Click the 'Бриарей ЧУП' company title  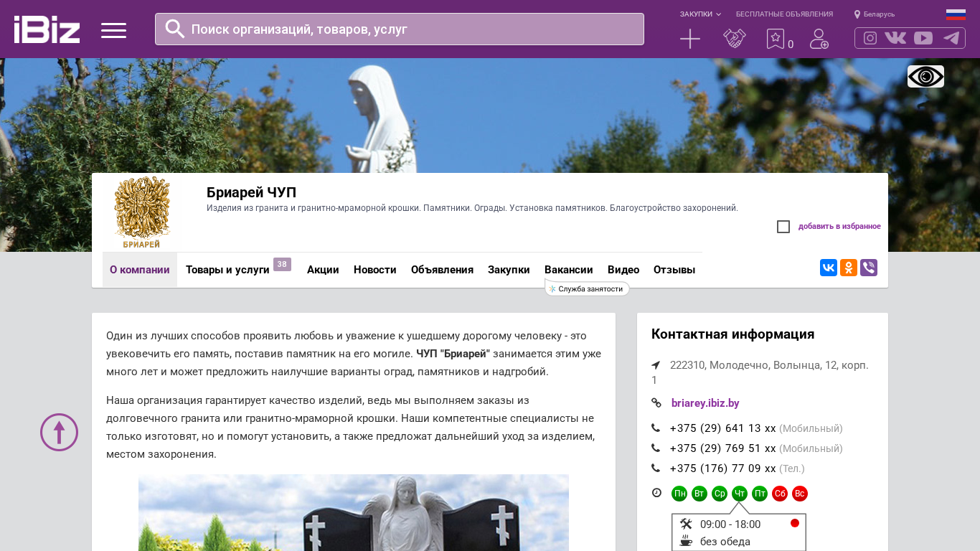(x=251, y=192)
